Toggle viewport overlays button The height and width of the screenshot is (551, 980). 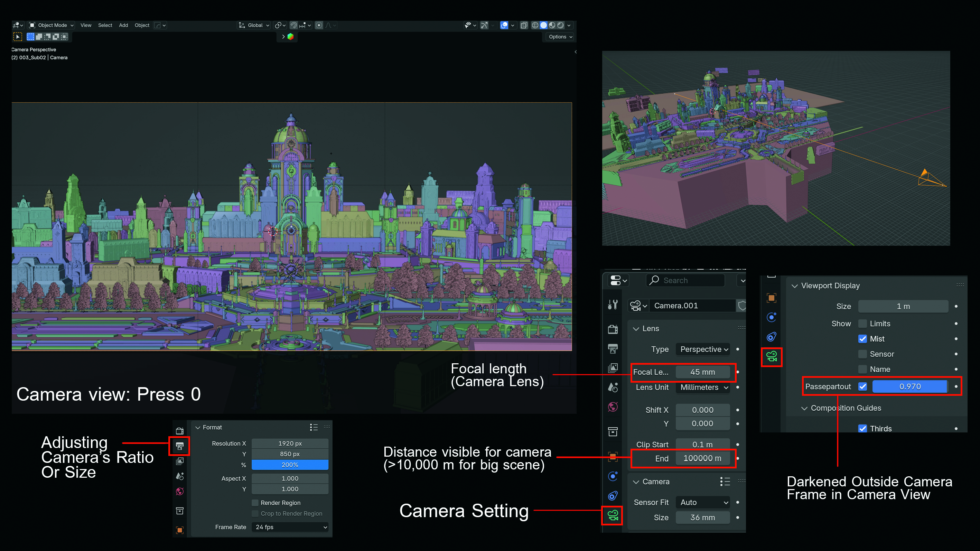(x=504, y=25)
